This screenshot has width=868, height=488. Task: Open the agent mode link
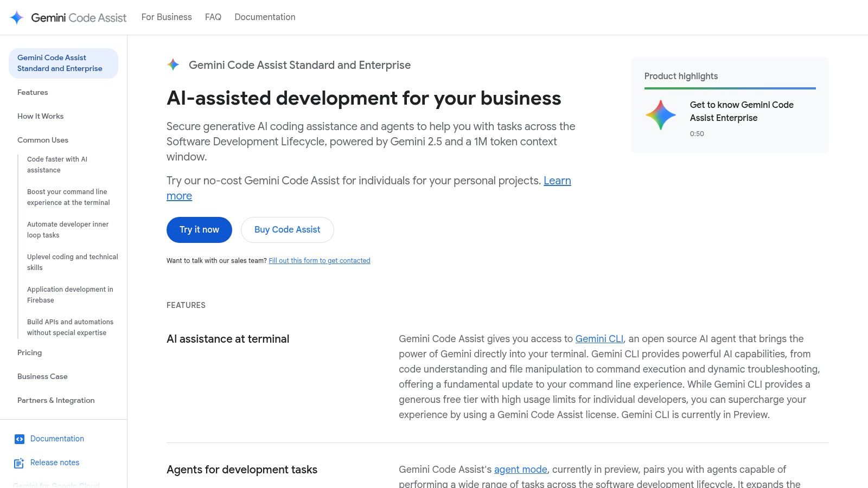click(520, 470)
